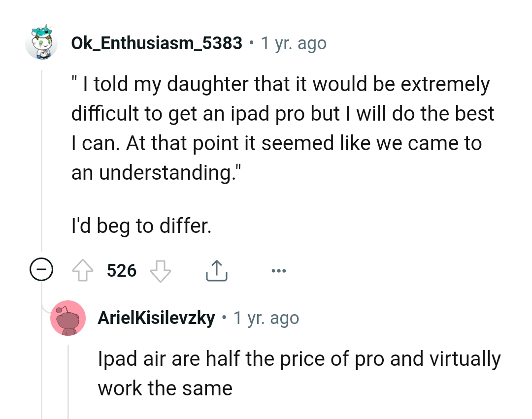This screenshot has width=532, height=419.
Task: Downvote Ok_Enthusiasm_5383's comment
Action: click(x=161, y=270)
